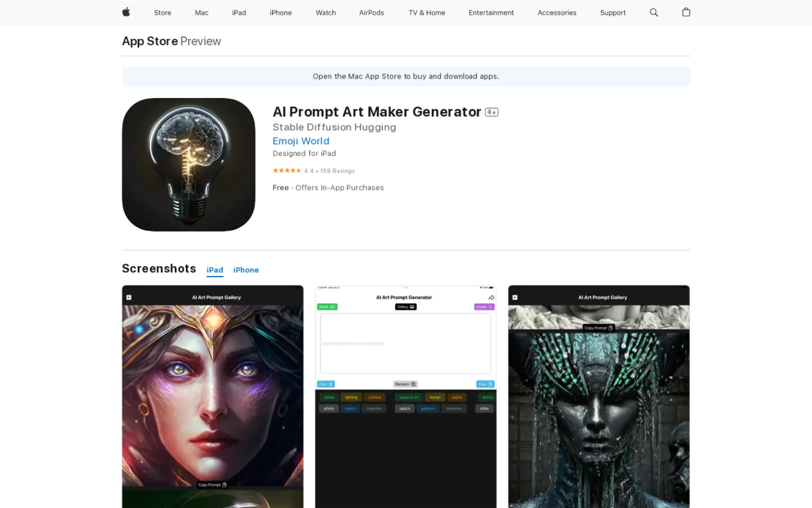Open the shopping bag icon
Image resolution: width=812 pixels, height=508 pixels.
(686, 12)
